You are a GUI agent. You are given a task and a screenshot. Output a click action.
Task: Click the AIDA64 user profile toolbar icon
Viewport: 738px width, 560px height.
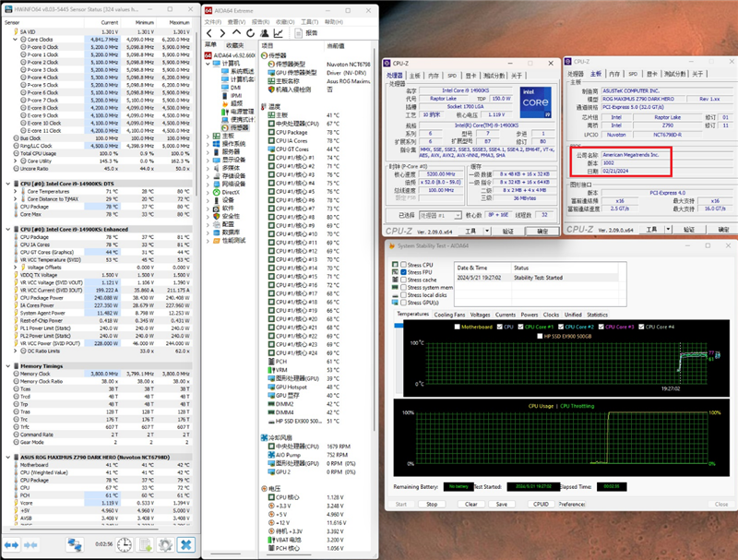[265, 31]
